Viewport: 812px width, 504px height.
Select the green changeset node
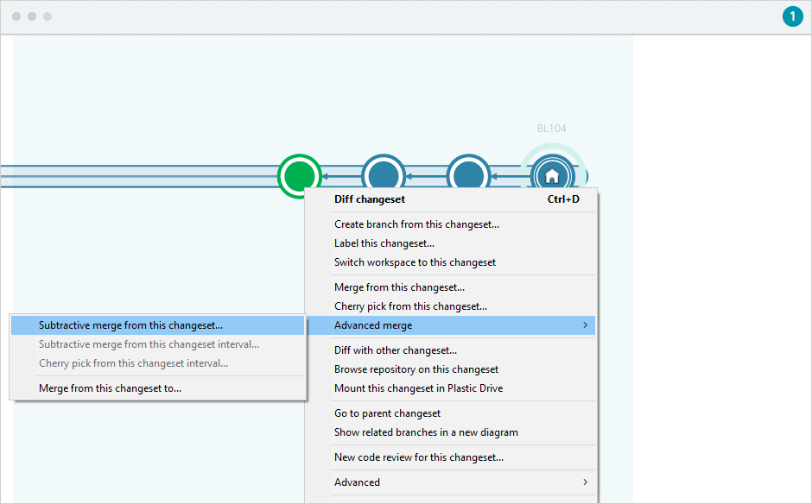[300, 175]
